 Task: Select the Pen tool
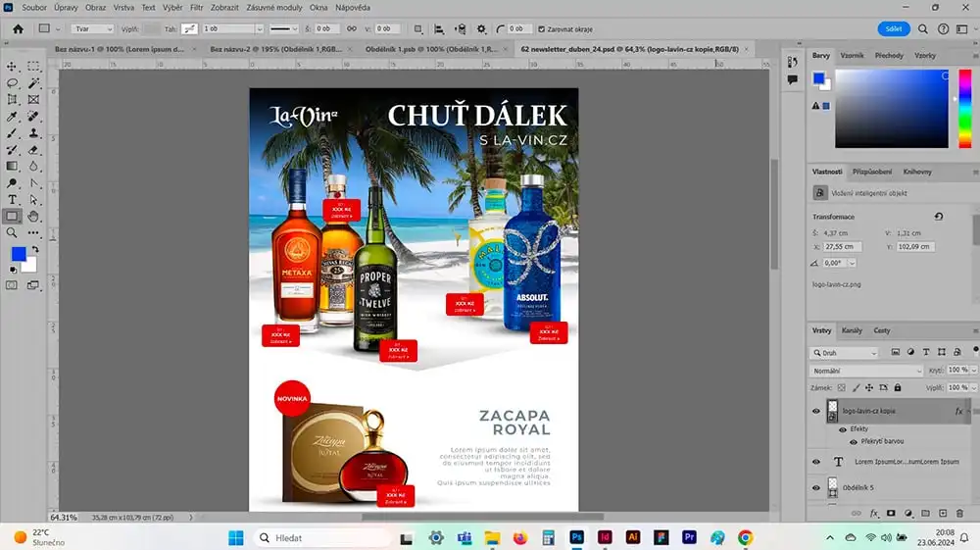[33, 183]
